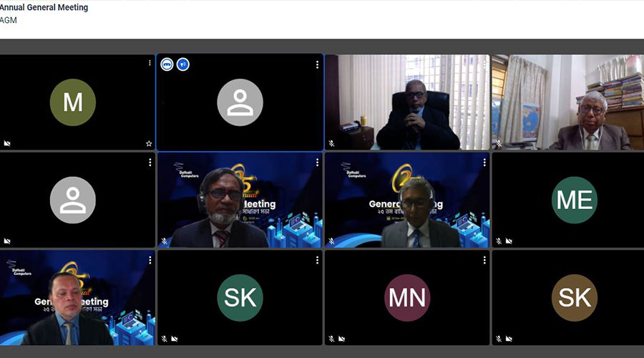Click the star icon on M tile
The image size is (644, 358).
149,143
